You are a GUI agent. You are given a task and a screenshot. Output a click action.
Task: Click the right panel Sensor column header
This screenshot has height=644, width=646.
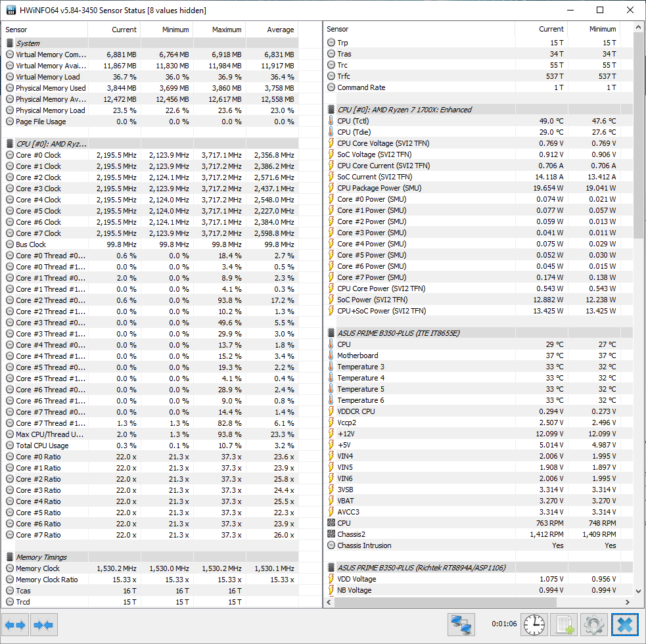point(419,29)
